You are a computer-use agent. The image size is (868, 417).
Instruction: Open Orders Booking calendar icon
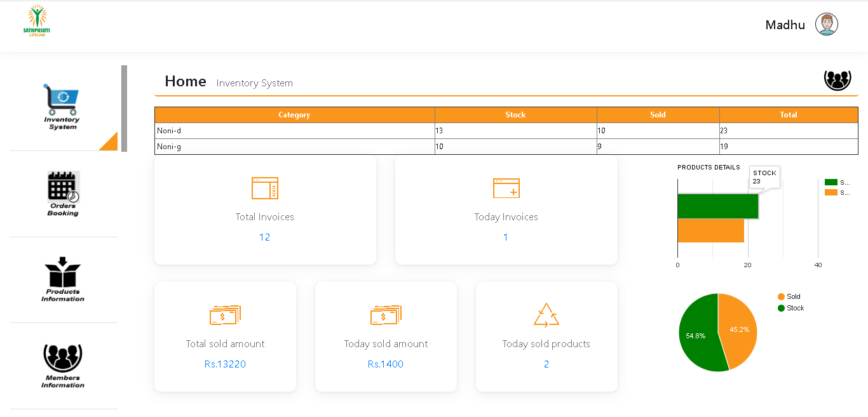(63, 187)
